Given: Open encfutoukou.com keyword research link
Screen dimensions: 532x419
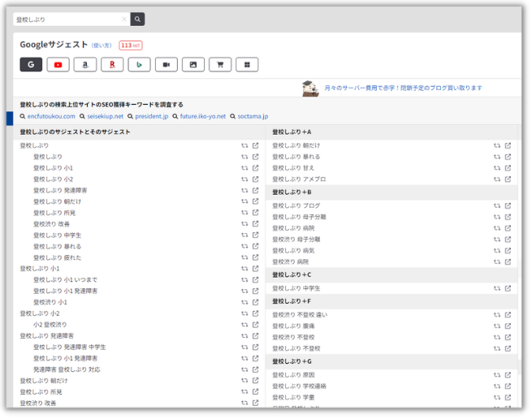Looking at the screenshot, I should tap(50, 117).
